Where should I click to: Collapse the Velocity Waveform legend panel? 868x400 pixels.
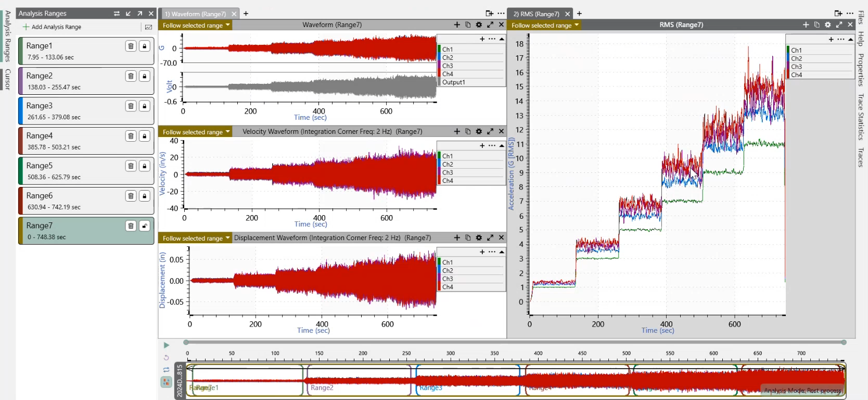[502, 146]
